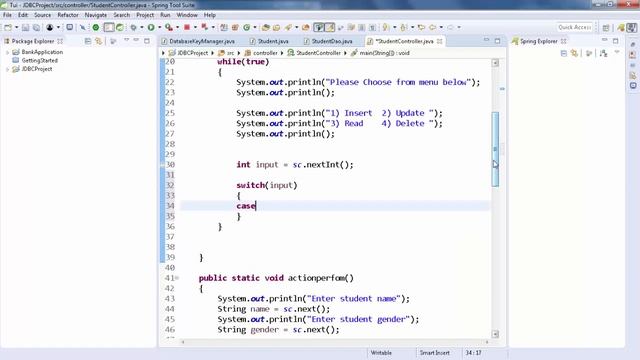The width and height of the screenshot is (640, 360).
Task: Expand the BankApplication project
Action: pyautogui.click(x=7, y=52)
